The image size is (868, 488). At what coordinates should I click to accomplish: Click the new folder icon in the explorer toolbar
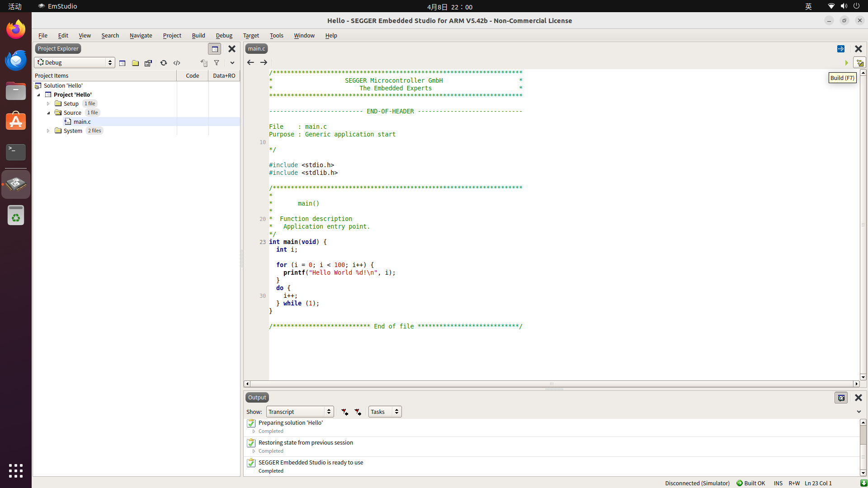(135, 63)
